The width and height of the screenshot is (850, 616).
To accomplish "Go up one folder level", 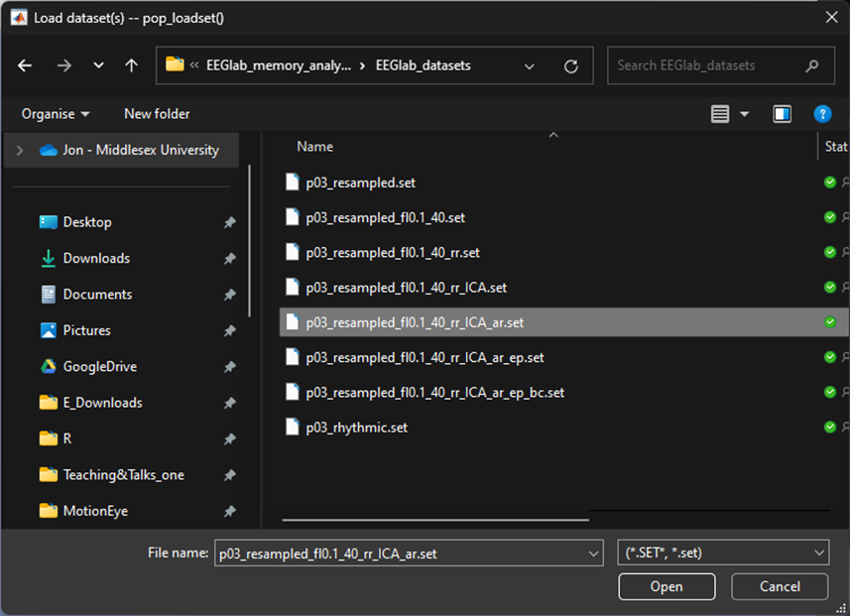I will (x=131, y=65).
